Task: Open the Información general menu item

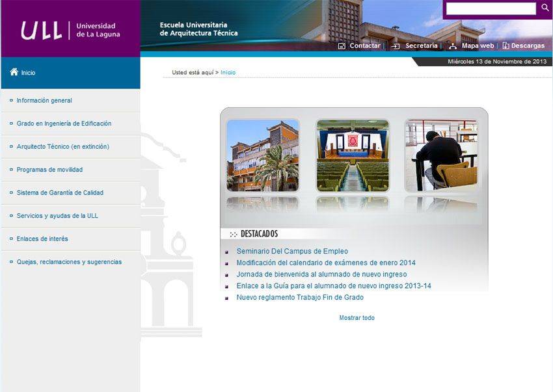Action: pyautogui.click(x=44, y=101)
